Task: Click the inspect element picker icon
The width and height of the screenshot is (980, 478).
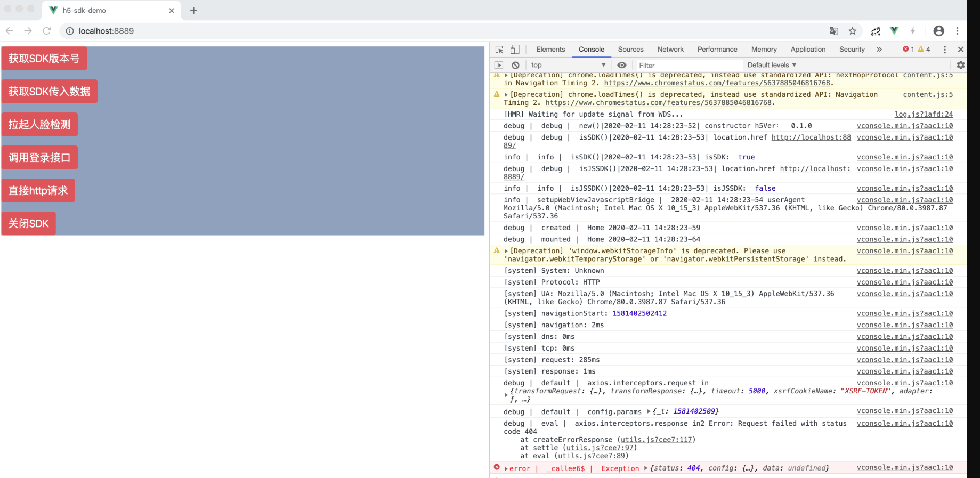Action: tap(499, 50)
